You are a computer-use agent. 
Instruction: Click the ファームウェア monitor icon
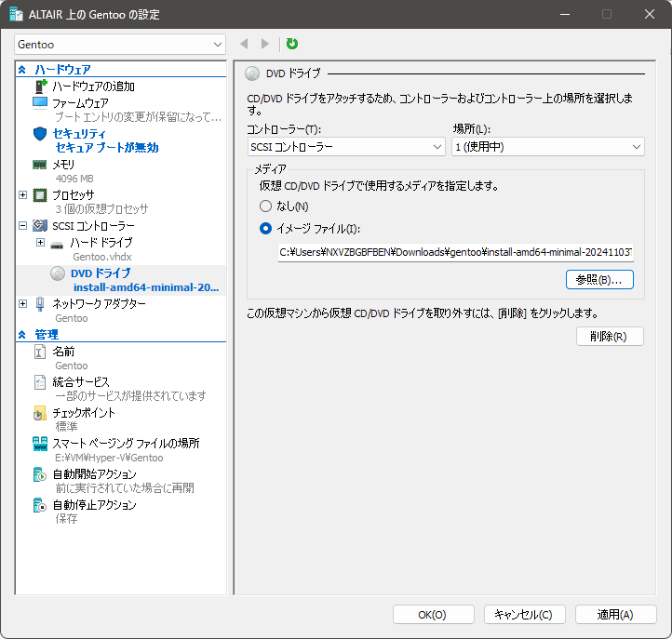40,103
